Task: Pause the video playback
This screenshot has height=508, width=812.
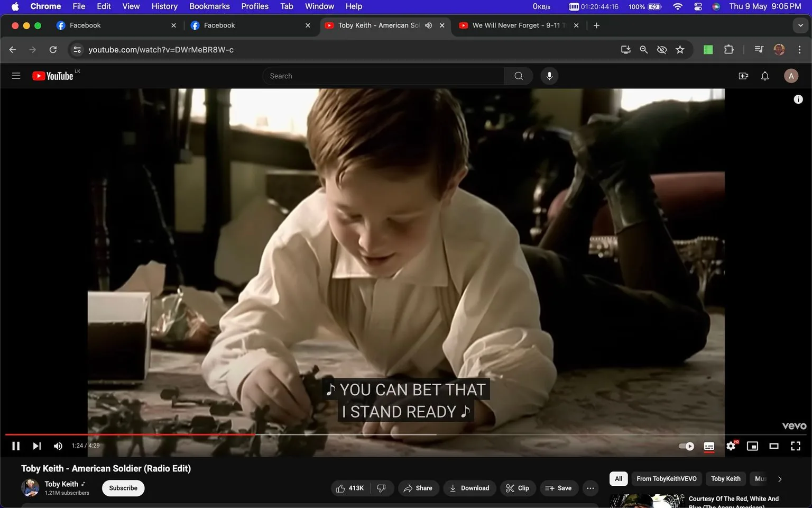Action: [15, 446]
